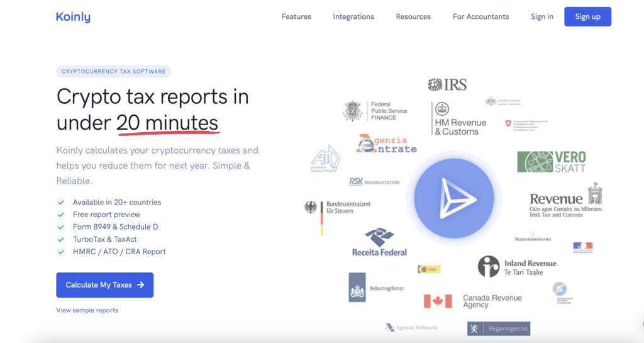The width and height of the screenshot is (644, 343).
Task: Click the underlined 20 minutes heading text
Action: click(167, 123)
